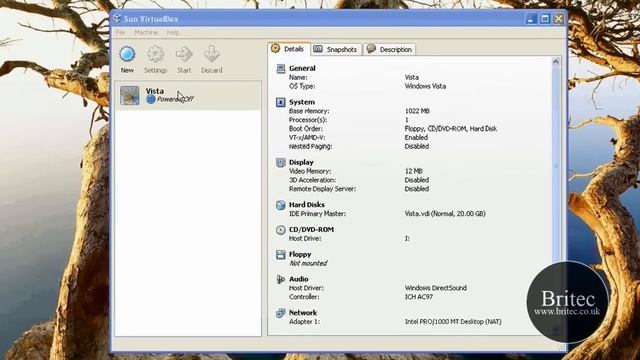Open the File menu
Image resolution: width=640 pixels, height=360 pixels.
coord(120,33)
